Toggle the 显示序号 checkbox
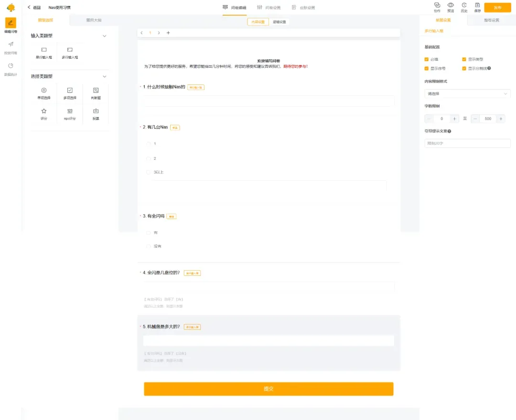516x420 pixels. click(427, 68)
